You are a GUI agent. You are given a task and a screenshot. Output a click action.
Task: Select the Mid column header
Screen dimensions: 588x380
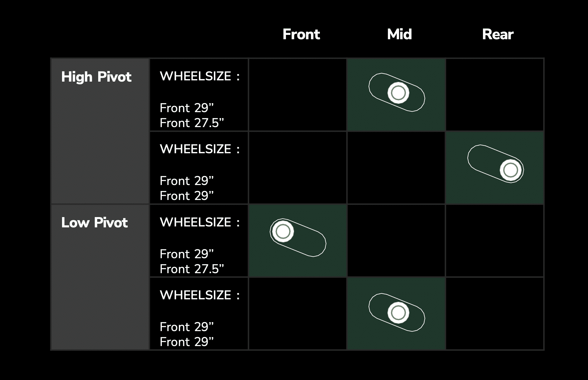coord(399,34)
